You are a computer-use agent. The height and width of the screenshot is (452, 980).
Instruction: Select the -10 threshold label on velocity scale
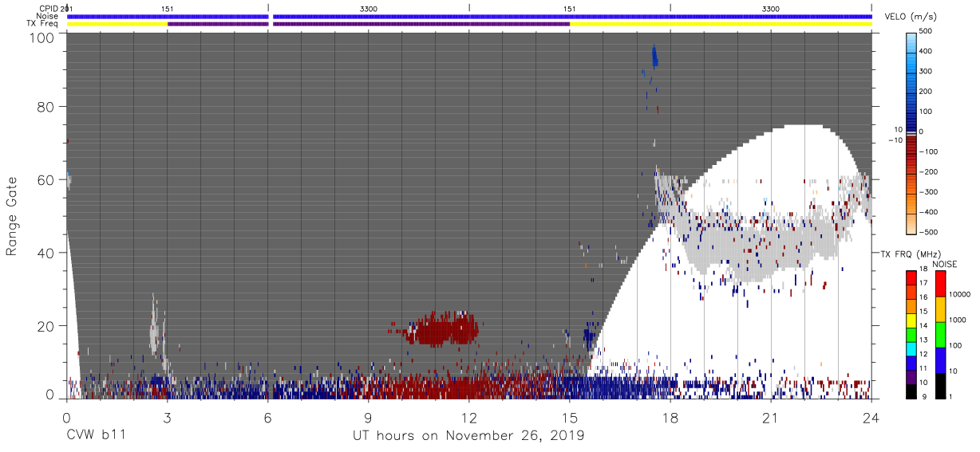pos(895,140)
